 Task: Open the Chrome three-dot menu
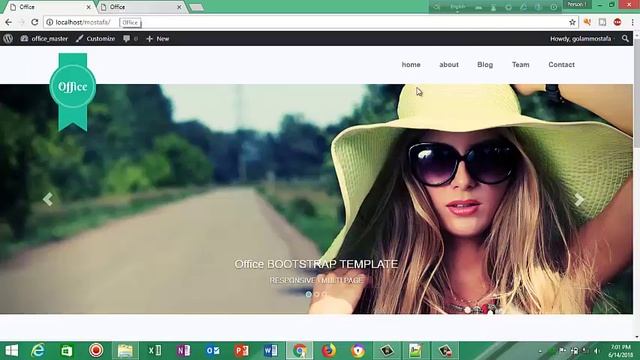click(633, 22)
